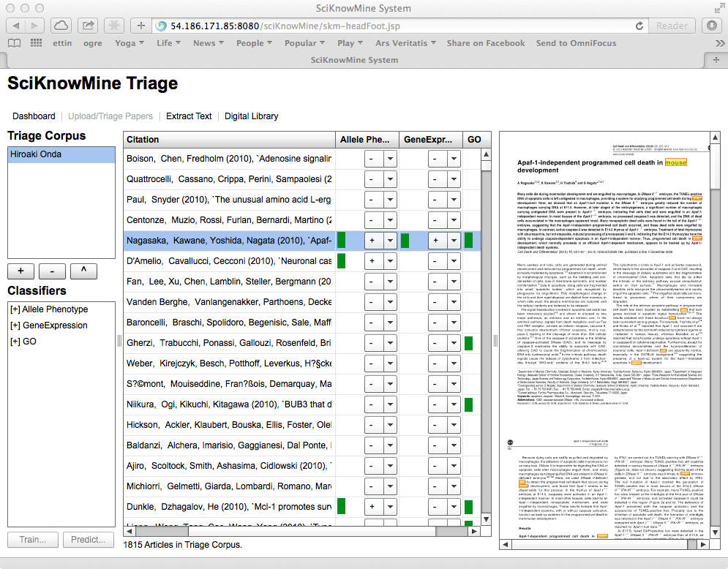The width and height of the screenshot is (728, 569).
Task: Expand the GeneExpression classifier
Action: (15, 325)
